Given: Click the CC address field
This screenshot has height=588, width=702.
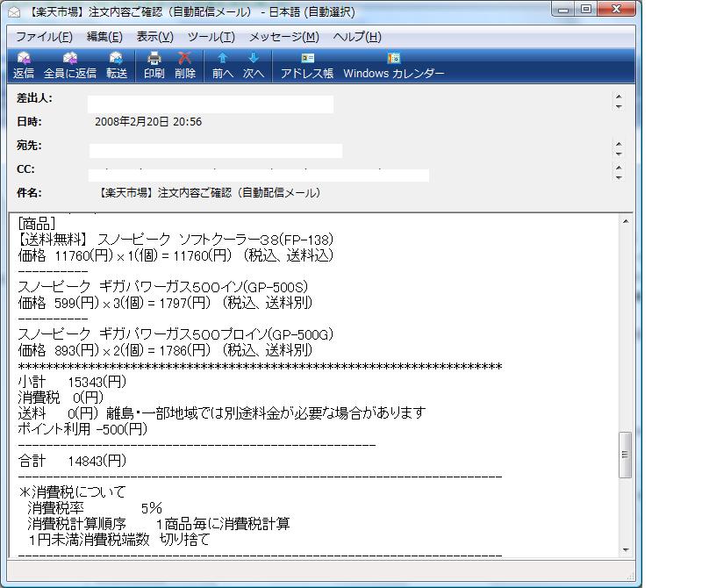Looking at the screenshot, I should point(259,176).
